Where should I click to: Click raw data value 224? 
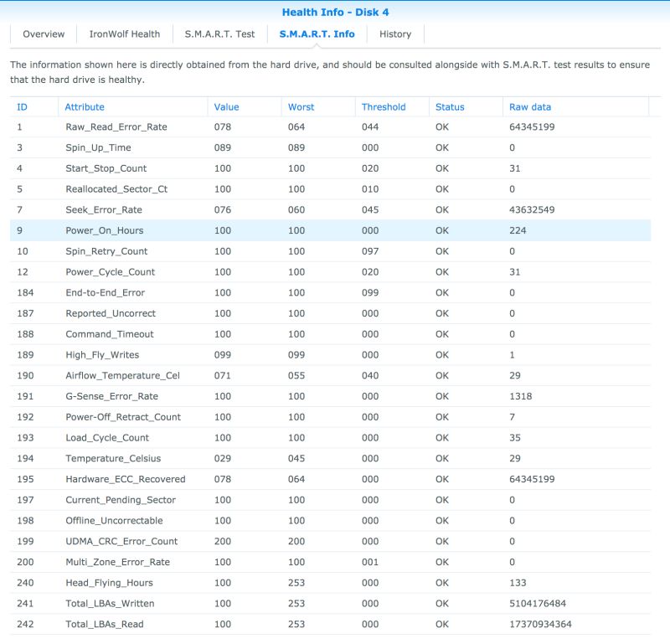[518, 231]
